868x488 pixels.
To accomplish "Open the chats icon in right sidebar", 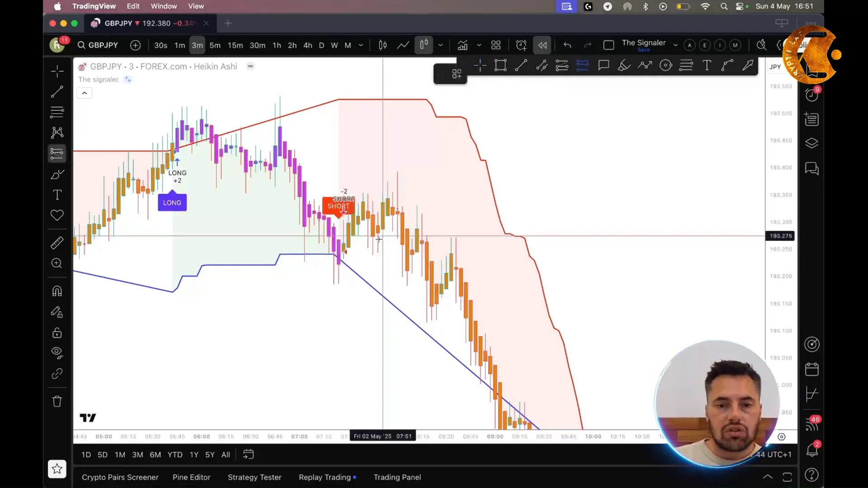I will point(812,169).
